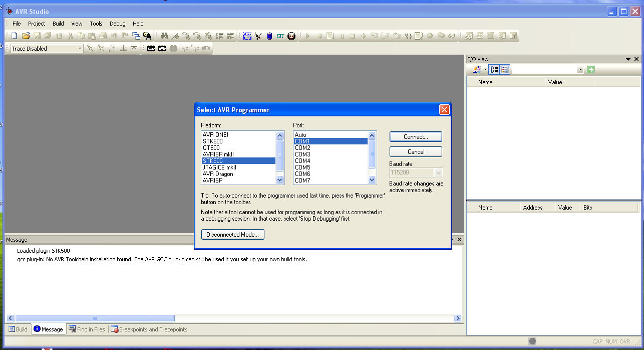Click the blue chip programmer icon
Screen dimensions: 644x350
point(247,36)
